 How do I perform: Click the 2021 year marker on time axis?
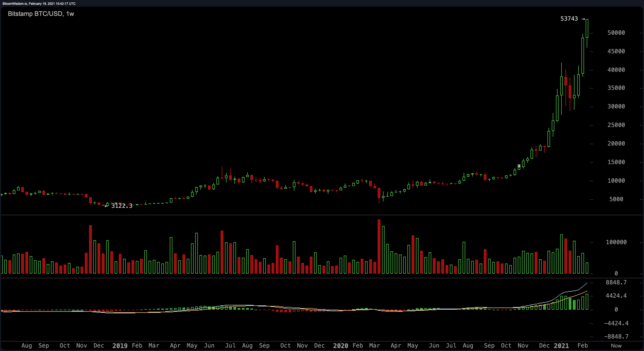click(561, 346)
